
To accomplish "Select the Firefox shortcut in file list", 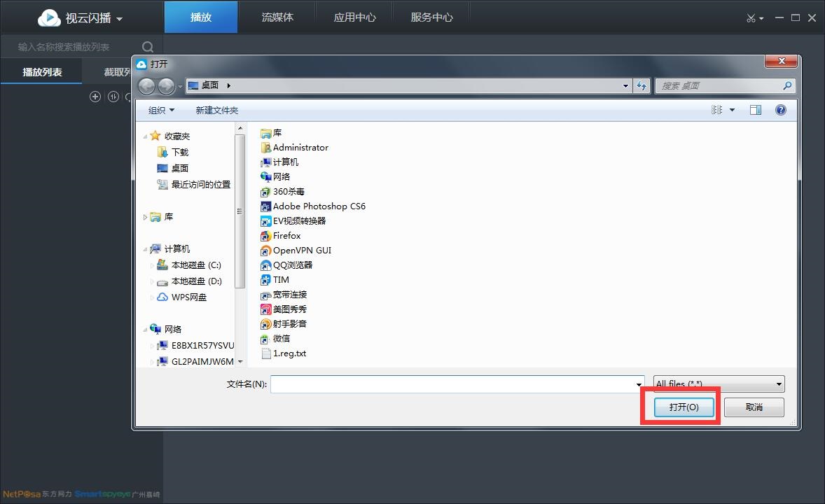I will point(286,236).
